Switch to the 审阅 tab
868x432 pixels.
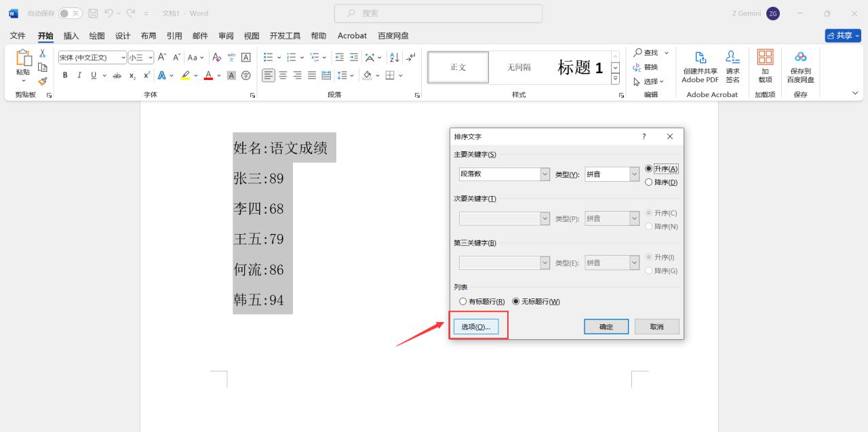(226, 35)
